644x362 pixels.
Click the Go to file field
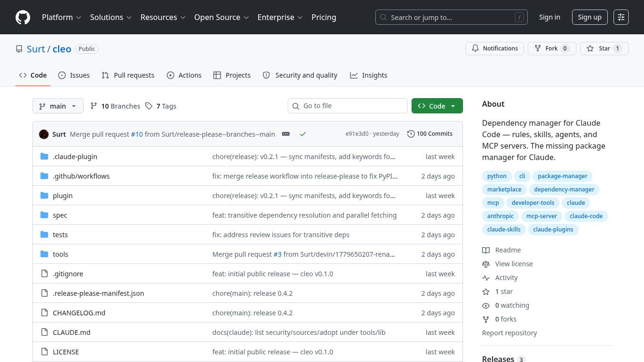[348, 106]
